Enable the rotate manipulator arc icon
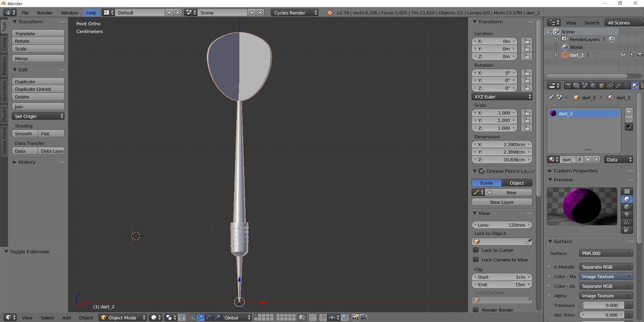The width and height of the screenshot is (644, 322). pos(209,317)
